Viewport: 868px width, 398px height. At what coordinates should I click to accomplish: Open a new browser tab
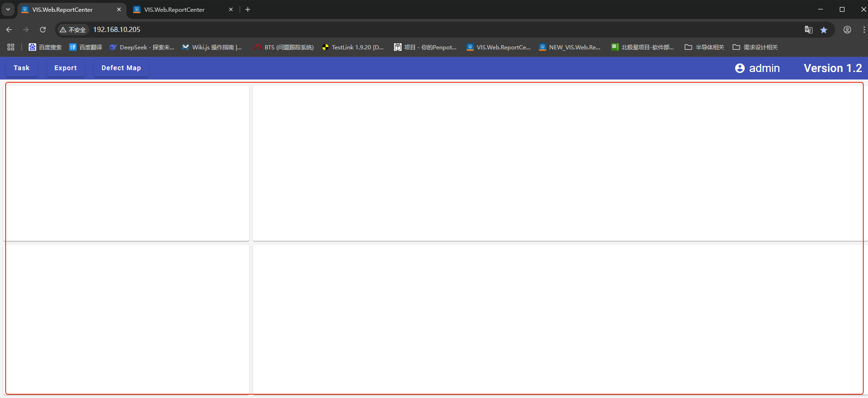coord(248,9)
